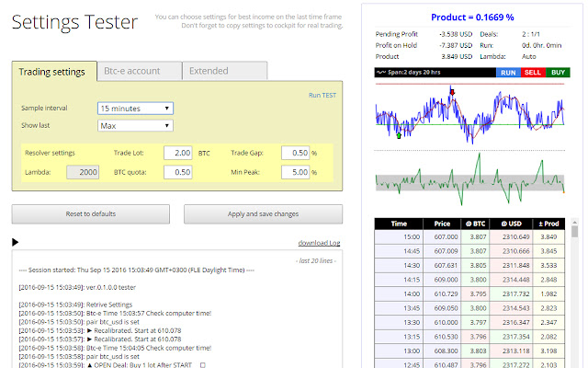Click the blue RUN button
The image size is (588, 368).
(508, 73)
